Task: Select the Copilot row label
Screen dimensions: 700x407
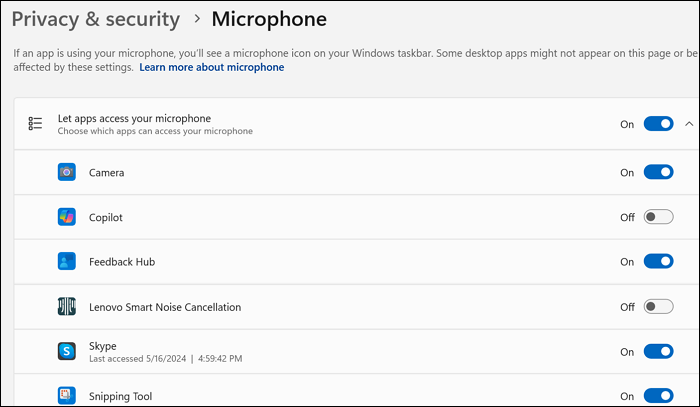Action: [105, 218]
